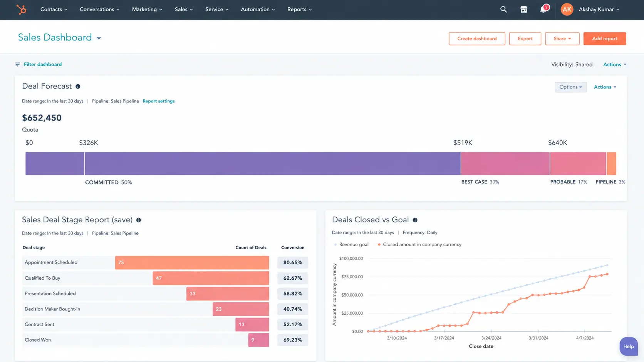Click the Count of Deals column header
Viewport: 644px width, 362px height.
251,248
